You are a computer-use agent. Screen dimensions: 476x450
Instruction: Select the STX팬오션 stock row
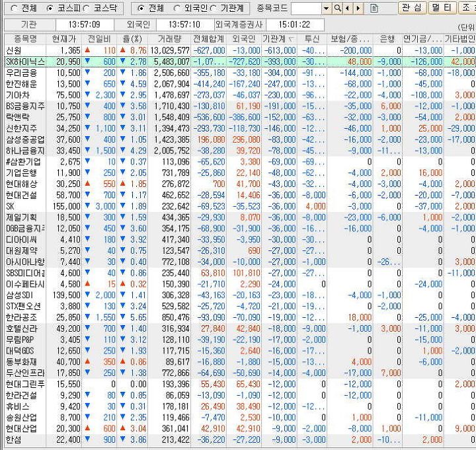[x=240, y=306]
